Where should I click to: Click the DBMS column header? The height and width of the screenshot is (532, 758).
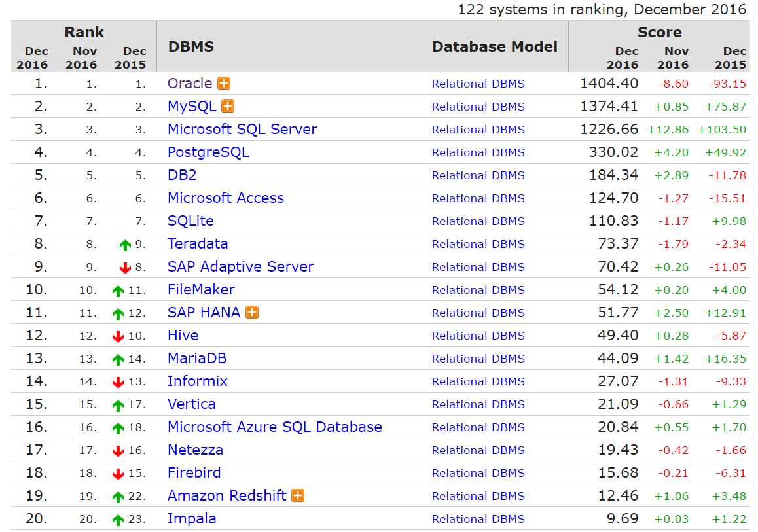pos(191,46)
